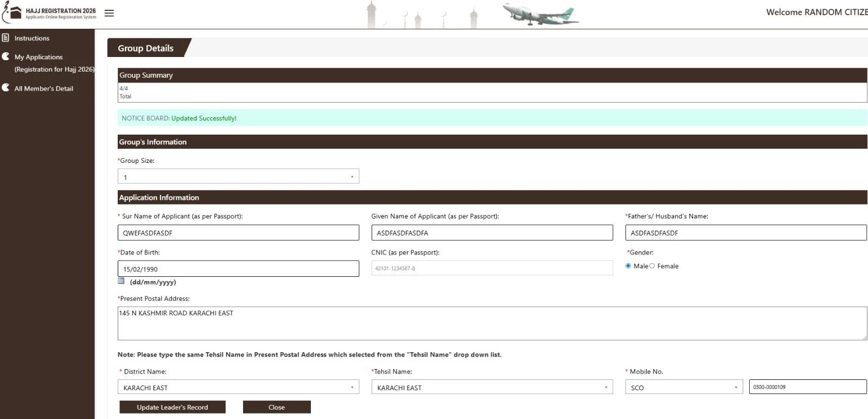Image resolution: width=868 pixels, height=419 pixels.
Task: Select the Female gender option
Action: pyautogui.click(x=652, y=266)
